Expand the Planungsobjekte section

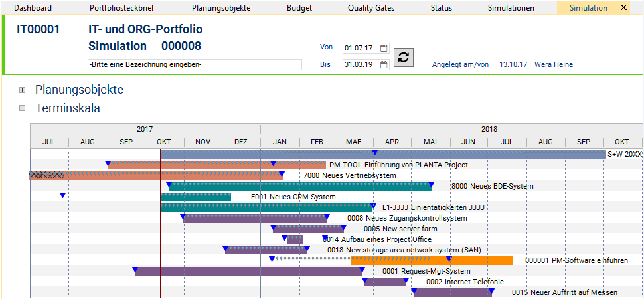[23, 90]
